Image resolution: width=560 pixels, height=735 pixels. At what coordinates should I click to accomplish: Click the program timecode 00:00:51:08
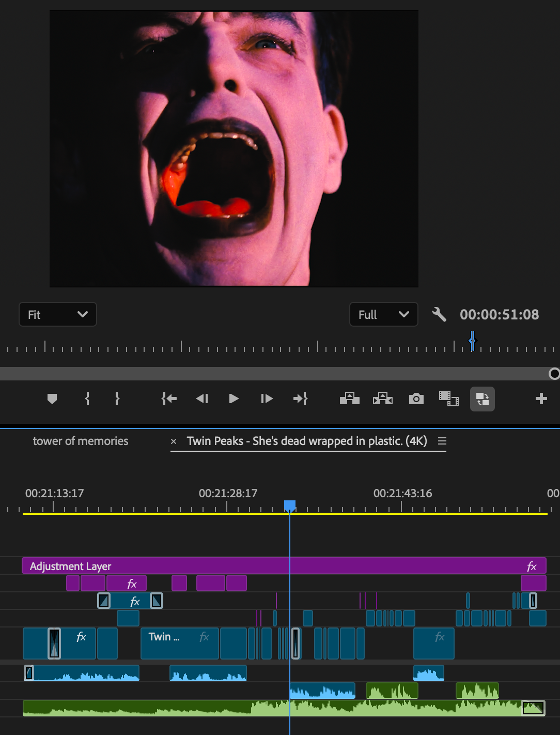pyautogui.click(x=499, y=314)
